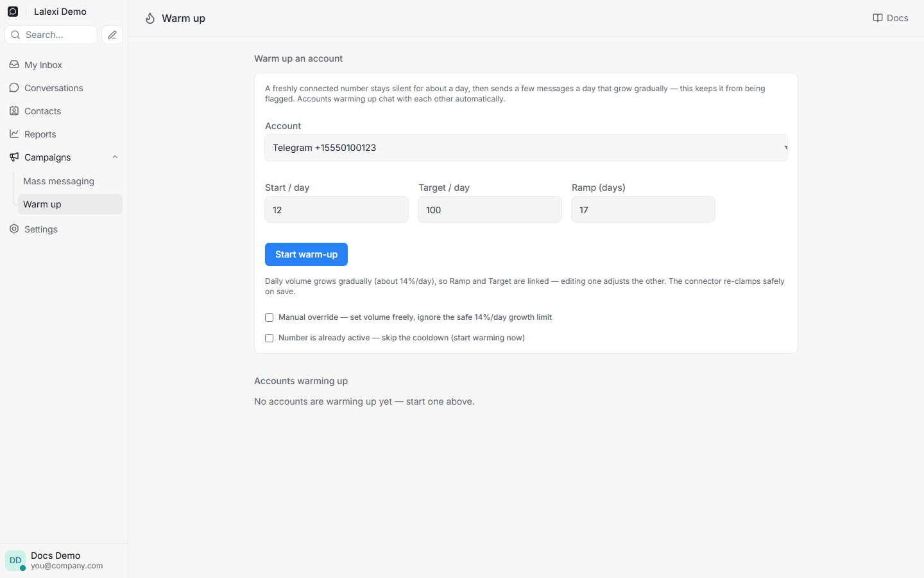
Task: Open the Reports page
Action: point(64,134)
